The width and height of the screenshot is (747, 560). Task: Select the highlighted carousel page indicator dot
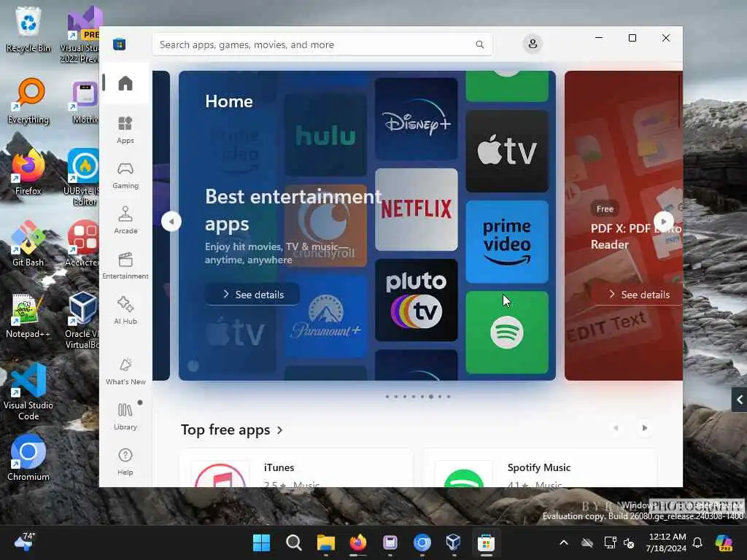click(430, 396)
